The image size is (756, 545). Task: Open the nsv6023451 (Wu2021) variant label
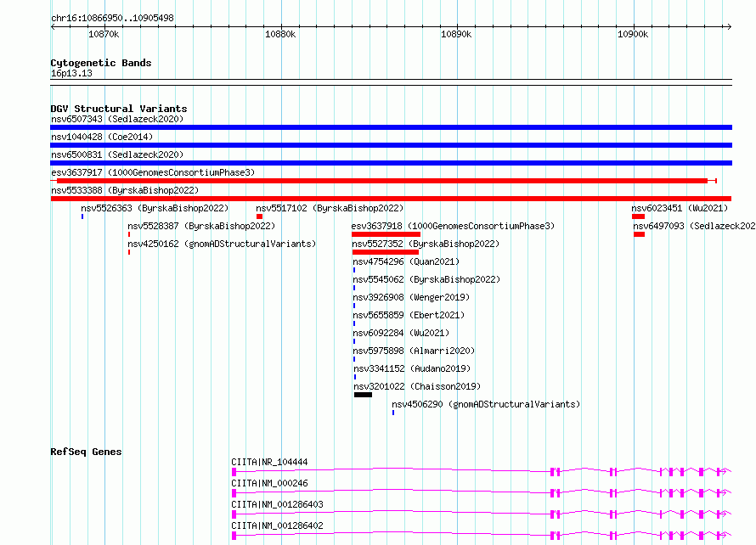point(680,208)
